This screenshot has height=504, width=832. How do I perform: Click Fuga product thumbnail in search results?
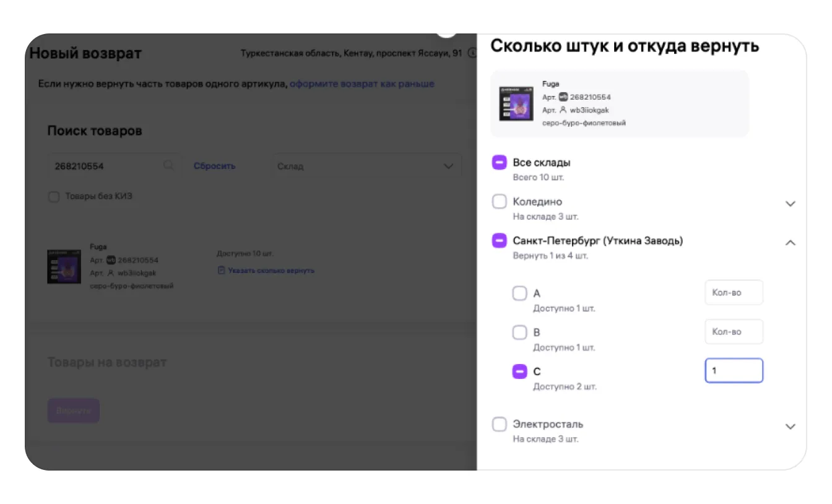click(64, 267)
